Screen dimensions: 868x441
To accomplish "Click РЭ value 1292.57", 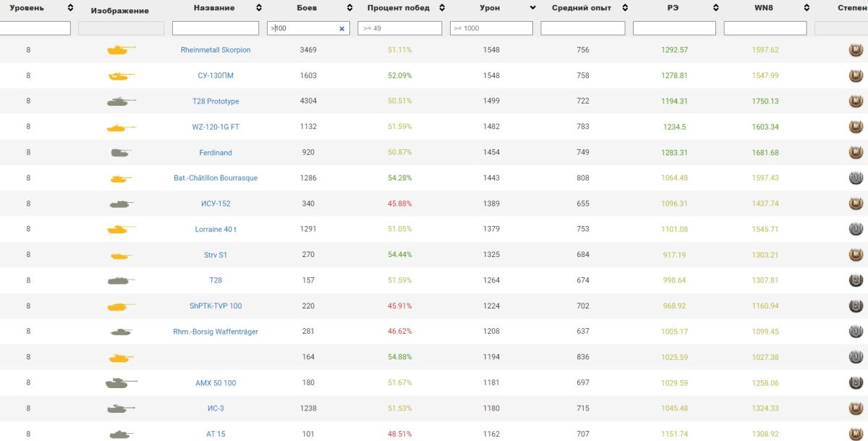I will pyautogui.click(x=674, y=50).
